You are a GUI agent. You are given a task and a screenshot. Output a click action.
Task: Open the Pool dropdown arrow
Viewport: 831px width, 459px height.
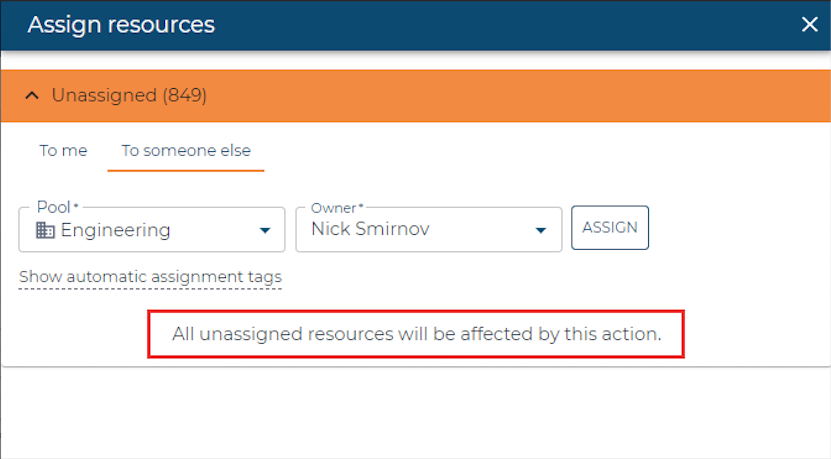tap(265, 230)
